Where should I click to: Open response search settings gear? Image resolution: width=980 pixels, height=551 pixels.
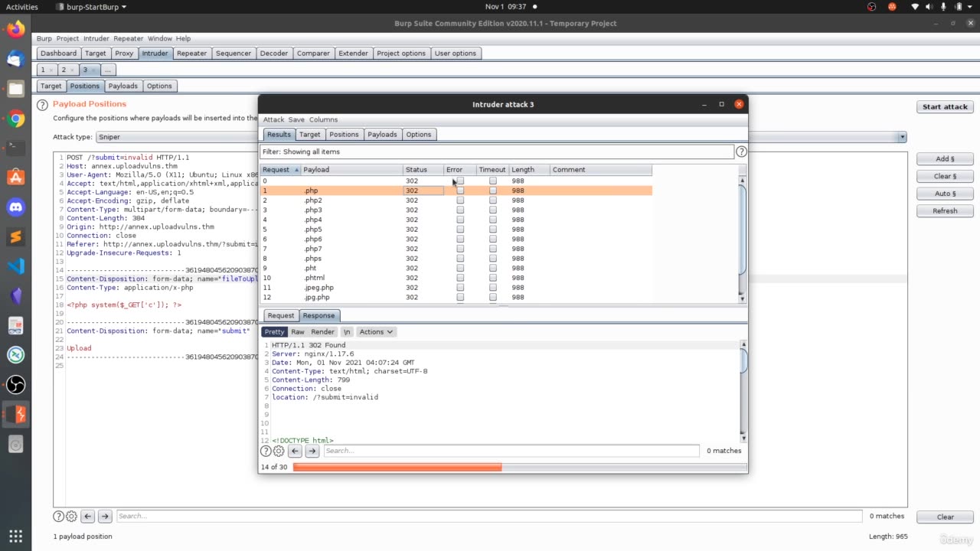click(x=279, y=451)
